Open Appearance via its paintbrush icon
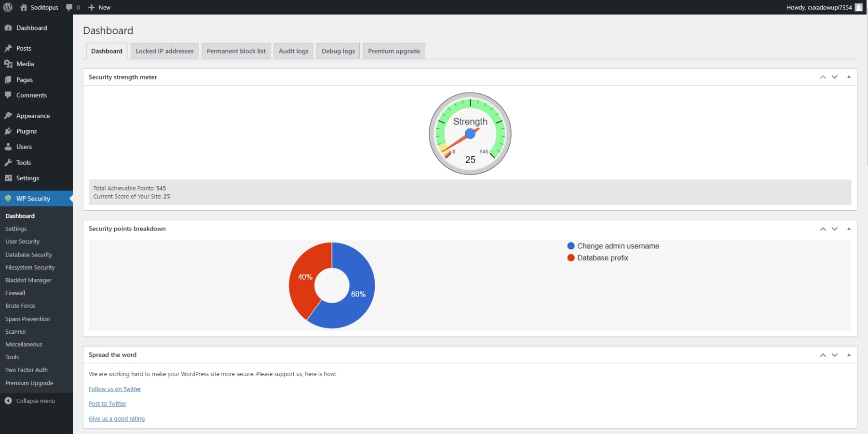 point(8,115)
